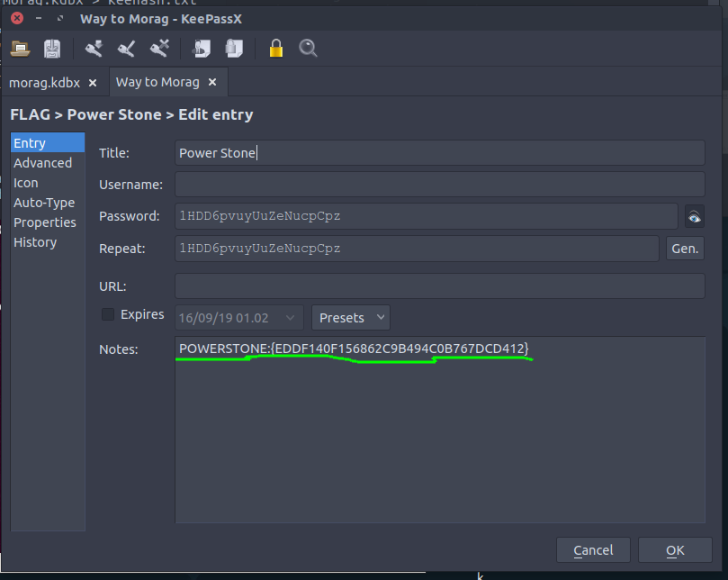Delete entry using the key-with-cross icon
728x580 pixels.
158,48
